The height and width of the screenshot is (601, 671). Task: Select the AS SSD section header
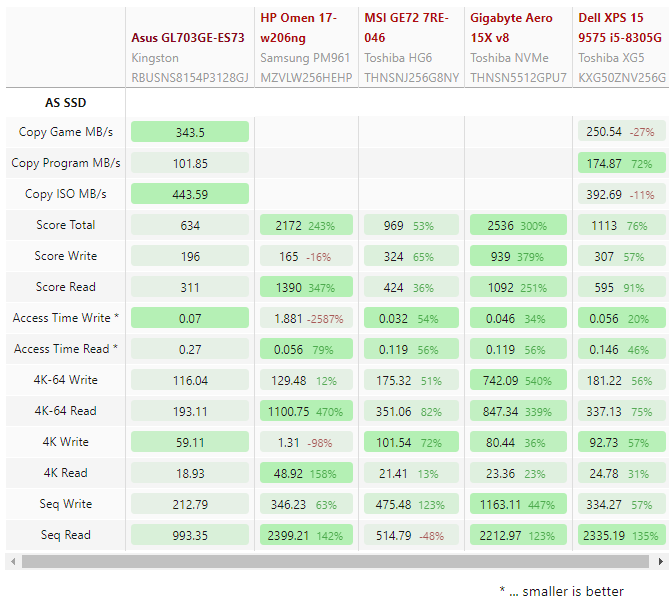[x=65, y=103]
